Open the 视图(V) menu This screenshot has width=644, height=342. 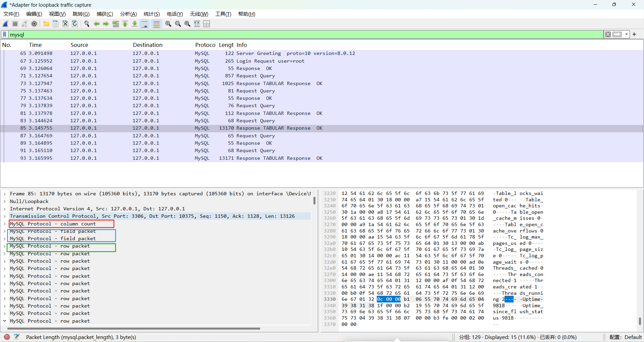coord(57,14)
